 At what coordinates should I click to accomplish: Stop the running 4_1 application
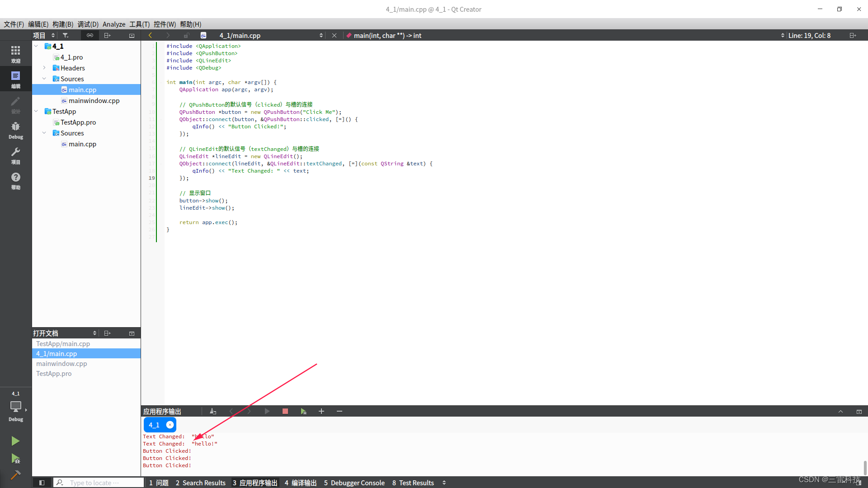point(285,411)
